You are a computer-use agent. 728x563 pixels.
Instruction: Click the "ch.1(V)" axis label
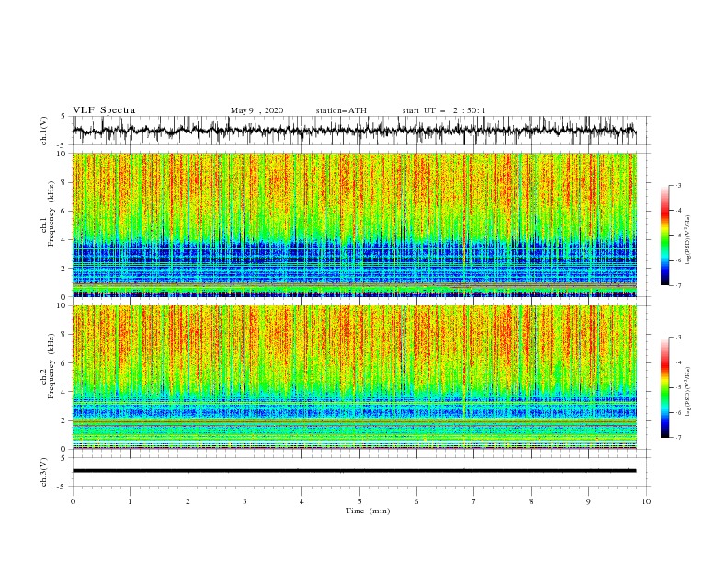coord(44,131)
